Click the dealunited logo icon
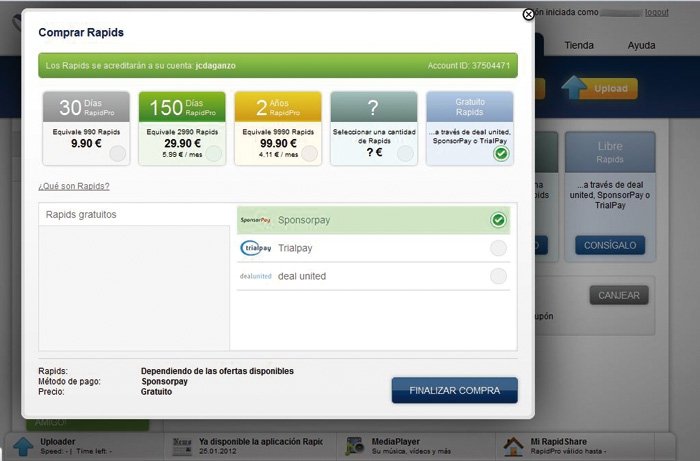Screen dimensions: 700x461 [255, 276]
